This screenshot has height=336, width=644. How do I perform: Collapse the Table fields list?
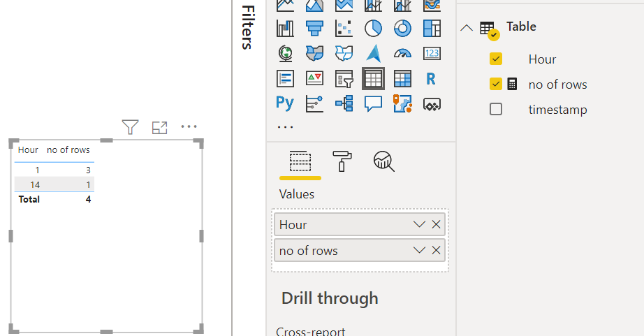coord(467,28)
